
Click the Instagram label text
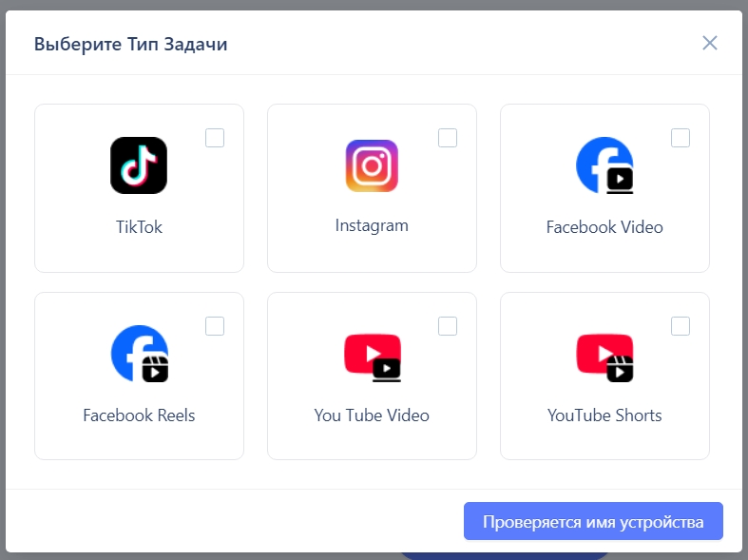coord(372,225)
